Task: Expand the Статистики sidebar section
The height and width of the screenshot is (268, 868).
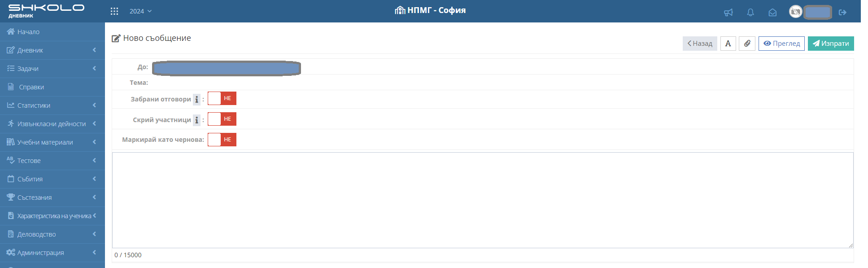Action: (x=52, y=105)
